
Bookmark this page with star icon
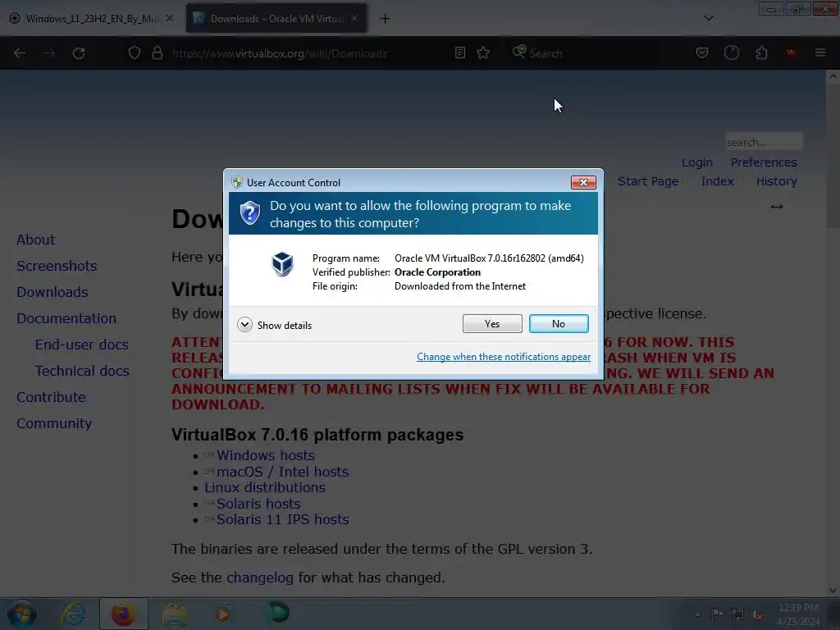(483, 53)
